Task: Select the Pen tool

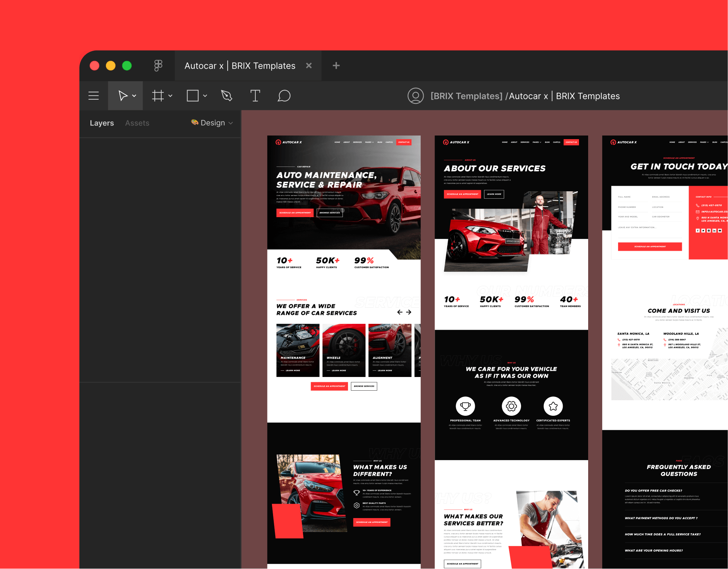Action: pyautogui.click(x=227, y=96)
